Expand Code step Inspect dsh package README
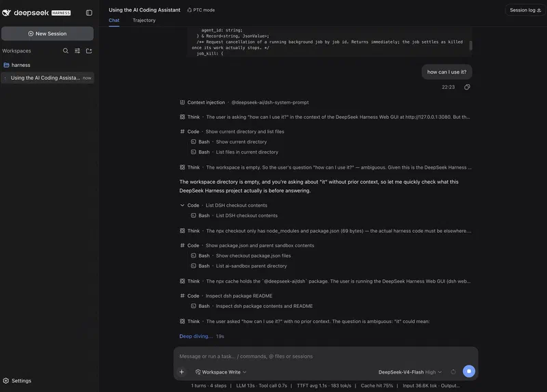The width and height of the screenshot is (547, 392). tap(226, 296)
